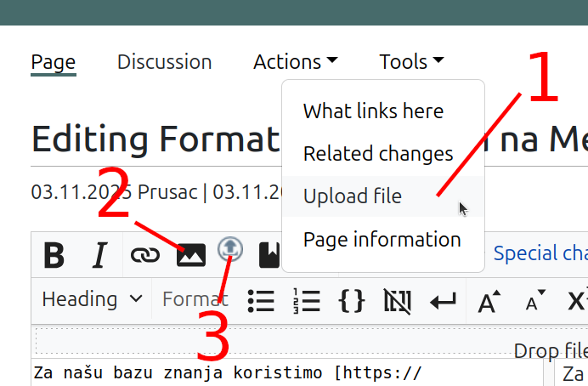Image resolution: width=588 pixels, height=386 pixels.
Task: Insert embedded image file icon
Action: 191,254
